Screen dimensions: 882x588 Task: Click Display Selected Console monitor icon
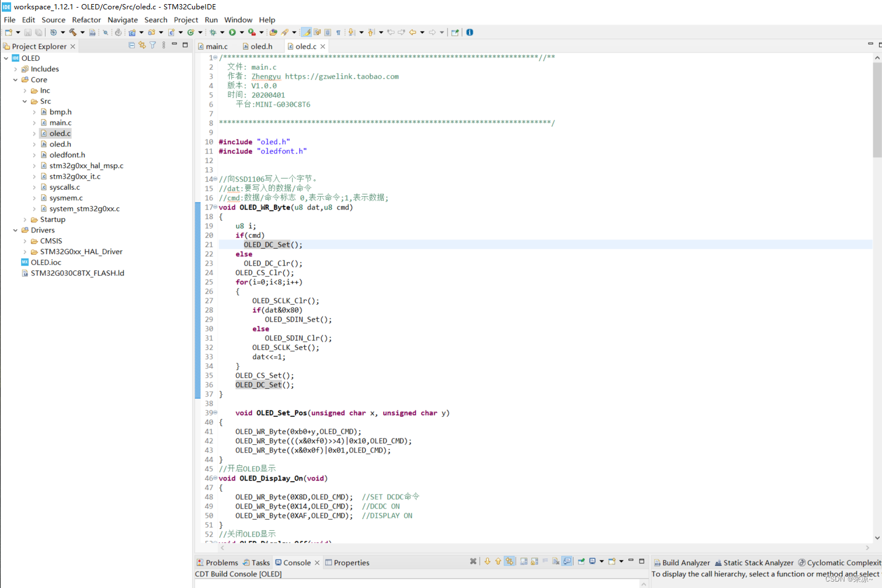click(592, 561)
